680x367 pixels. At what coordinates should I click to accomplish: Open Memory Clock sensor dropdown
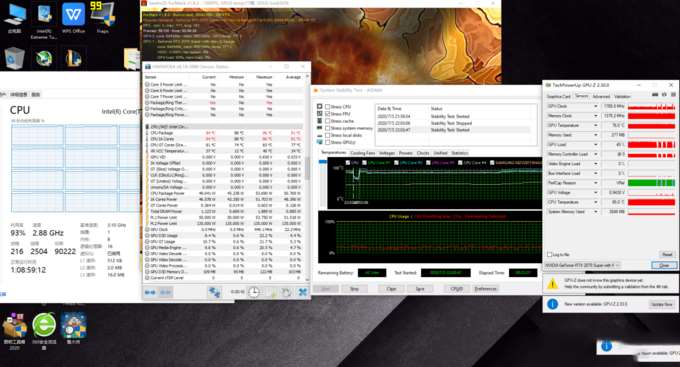click(596, 116)
